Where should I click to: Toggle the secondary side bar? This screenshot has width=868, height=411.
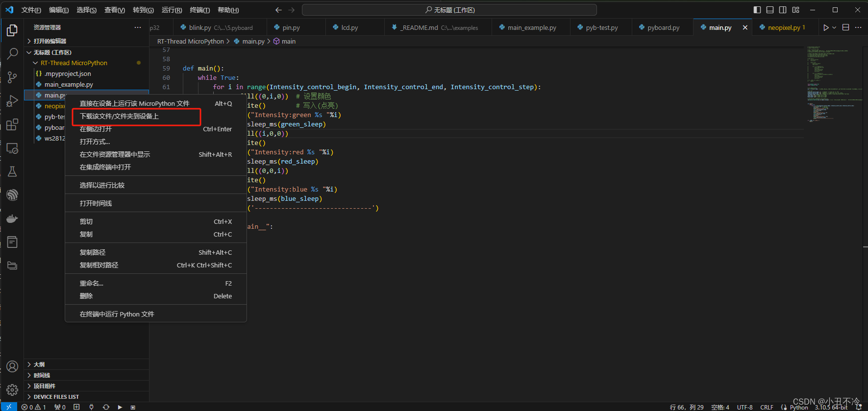(x=783, y=10)
